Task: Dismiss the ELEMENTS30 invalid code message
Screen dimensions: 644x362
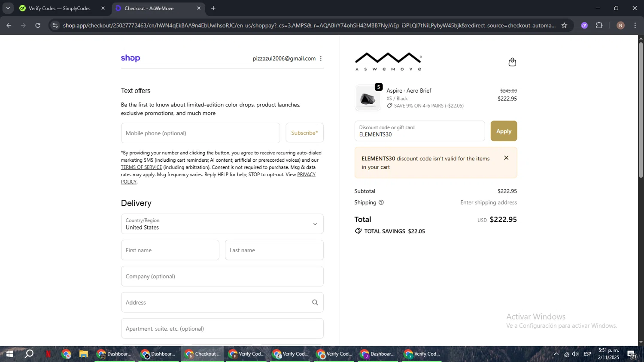Action: click(506, 158)
